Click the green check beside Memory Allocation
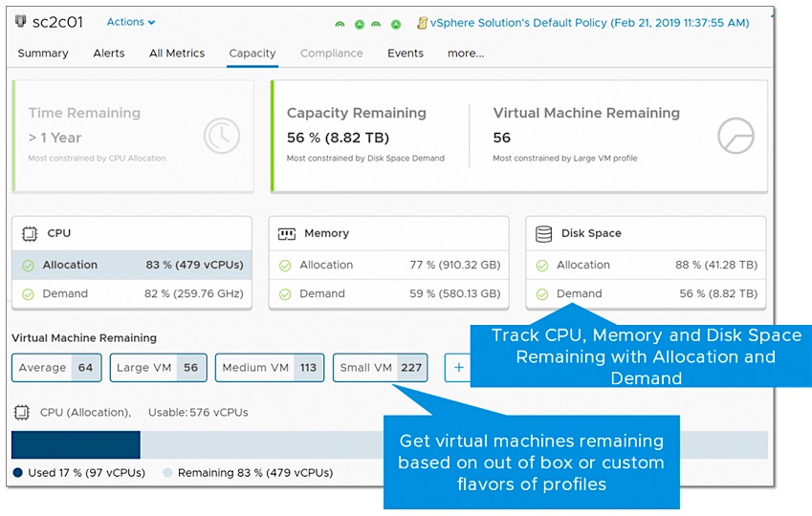Viewport: 812px width, 516px height. point(285,266)
